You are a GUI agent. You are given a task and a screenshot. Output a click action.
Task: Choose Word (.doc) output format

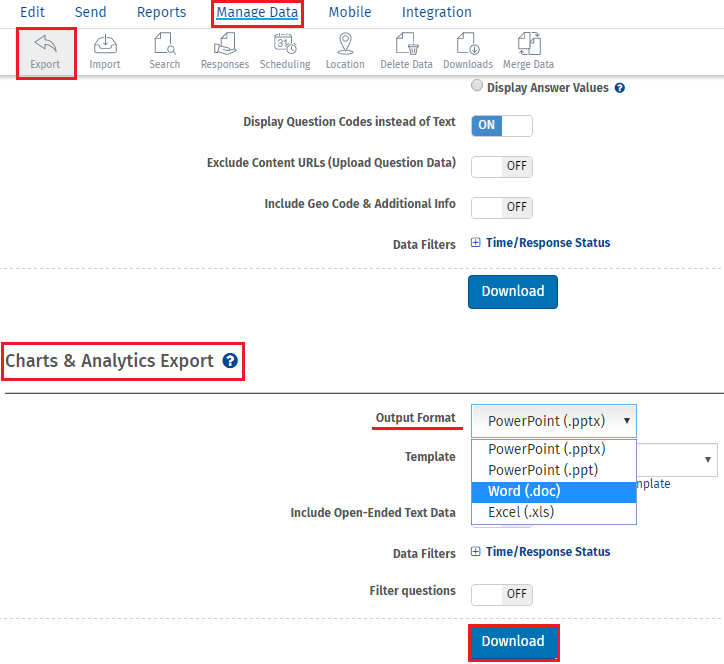(x=554, y=491)
